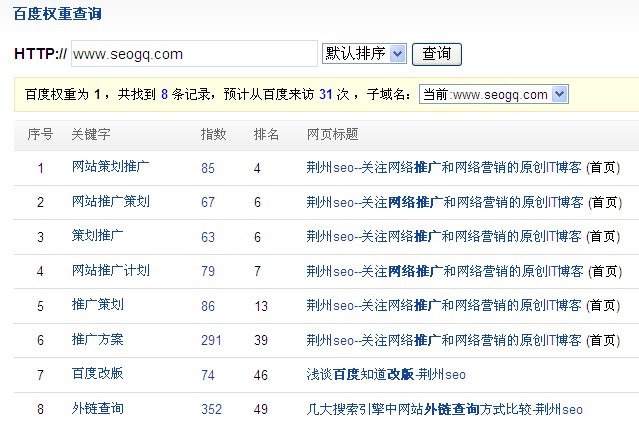Click row number 7 in table
Image resolution: width=639 pixels, height=424 pixels.
pos(40,375)
